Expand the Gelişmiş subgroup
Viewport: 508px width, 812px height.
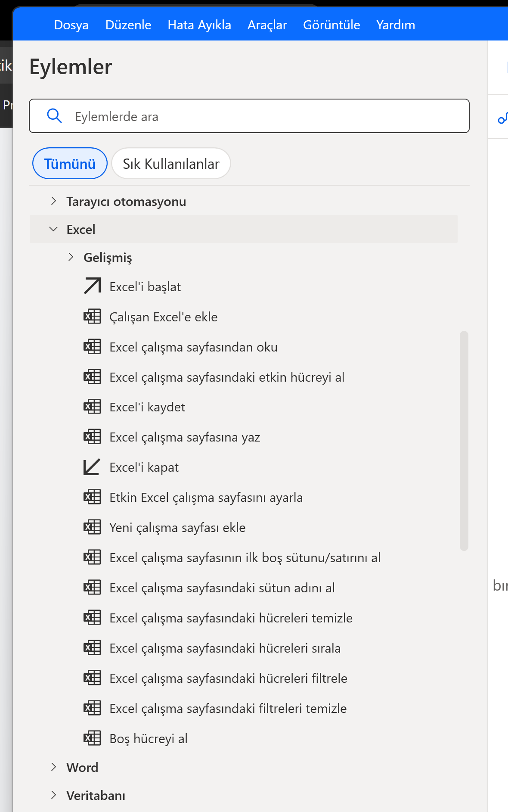point(71,257)
